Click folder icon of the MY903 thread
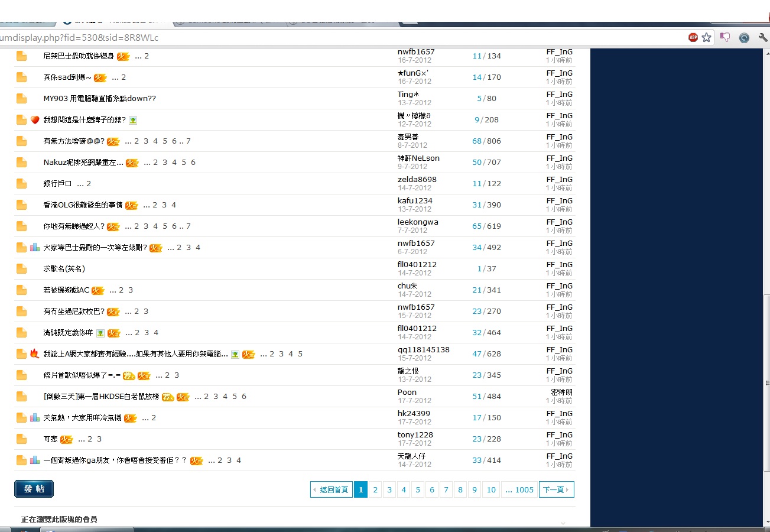Screen dimensions: 770x532 pos(22,99)
